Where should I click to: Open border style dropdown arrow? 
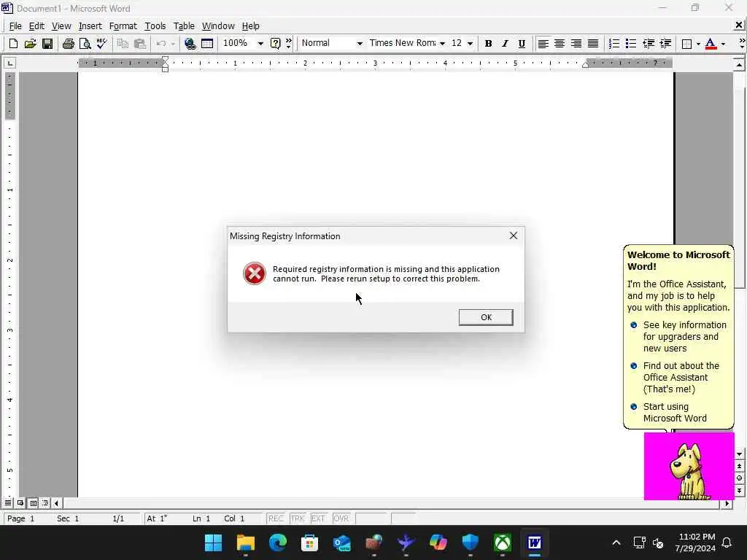point(698,44)
